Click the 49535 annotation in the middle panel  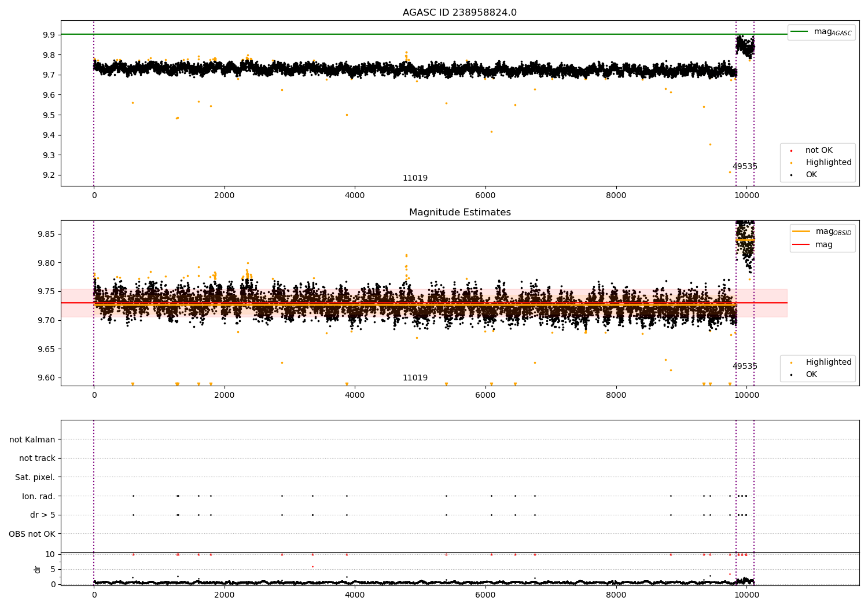click(745, 367)
